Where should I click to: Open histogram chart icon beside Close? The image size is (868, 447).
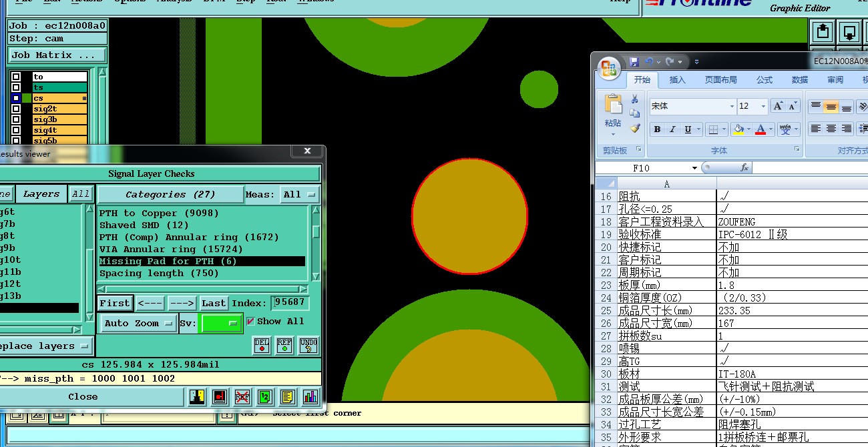click(310, 397)
